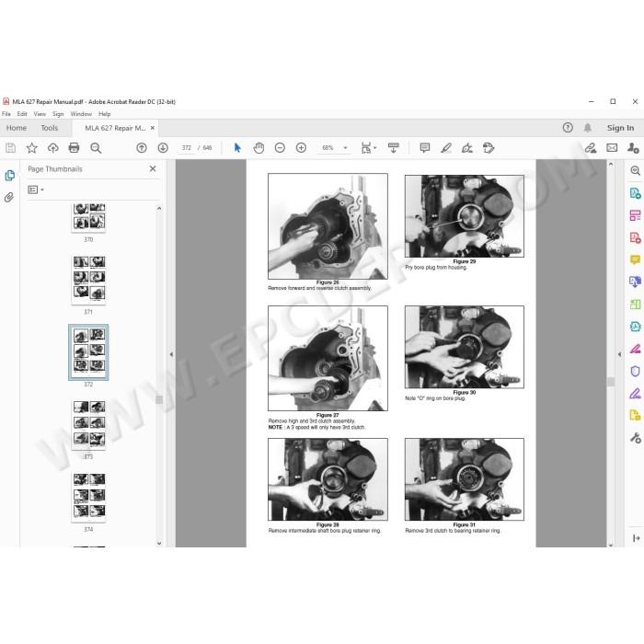Screen dimensions: 644x644
Task: Open the View menu
Action: click(x=40, y=114)
